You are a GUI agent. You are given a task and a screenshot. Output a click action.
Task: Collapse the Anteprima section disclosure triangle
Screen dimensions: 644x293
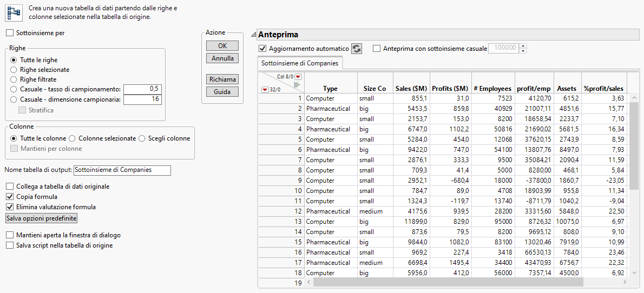[x=253, y=35]
